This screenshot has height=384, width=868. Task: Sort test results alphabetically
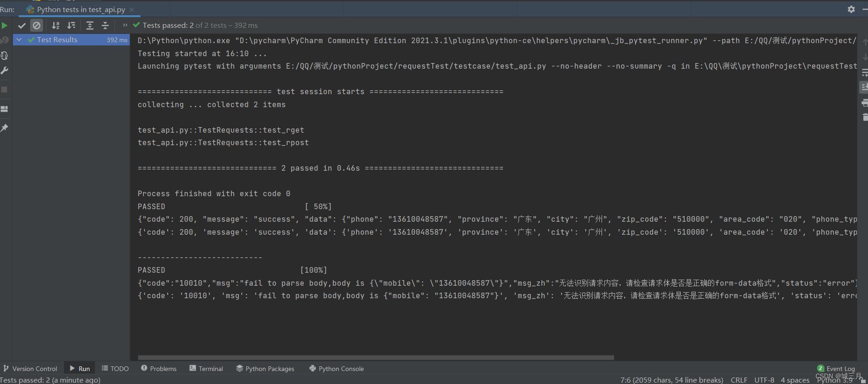[x=56, y=26]
